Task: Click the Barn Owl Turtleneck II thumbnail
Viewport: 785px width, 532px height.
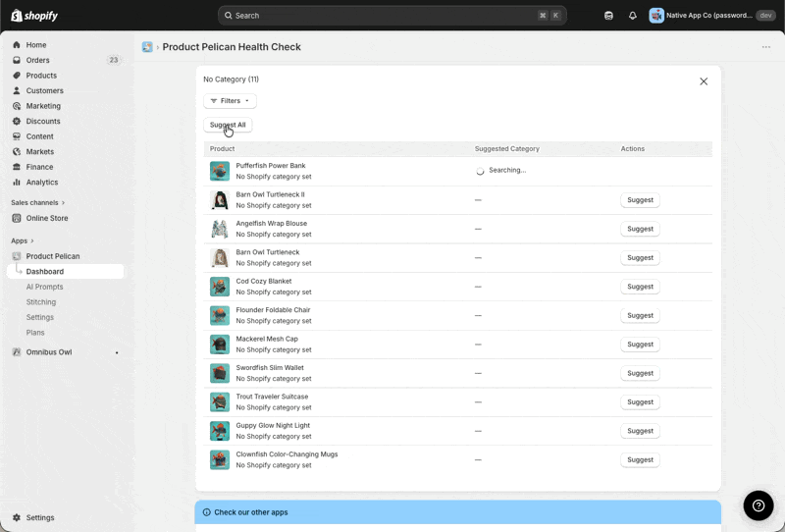Action: pyautogui.click(x=220, y=200)
